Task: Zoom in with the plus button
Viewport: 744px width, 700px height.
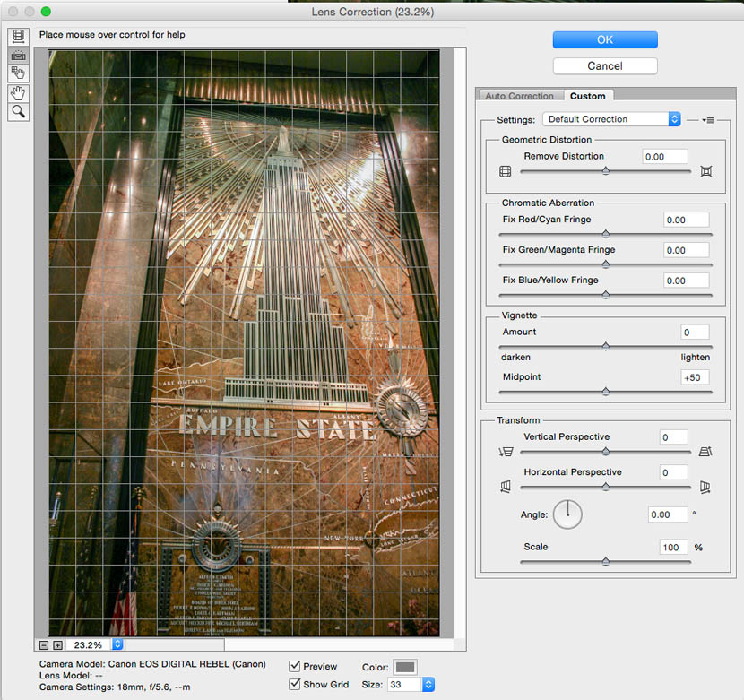Action: 57,645
